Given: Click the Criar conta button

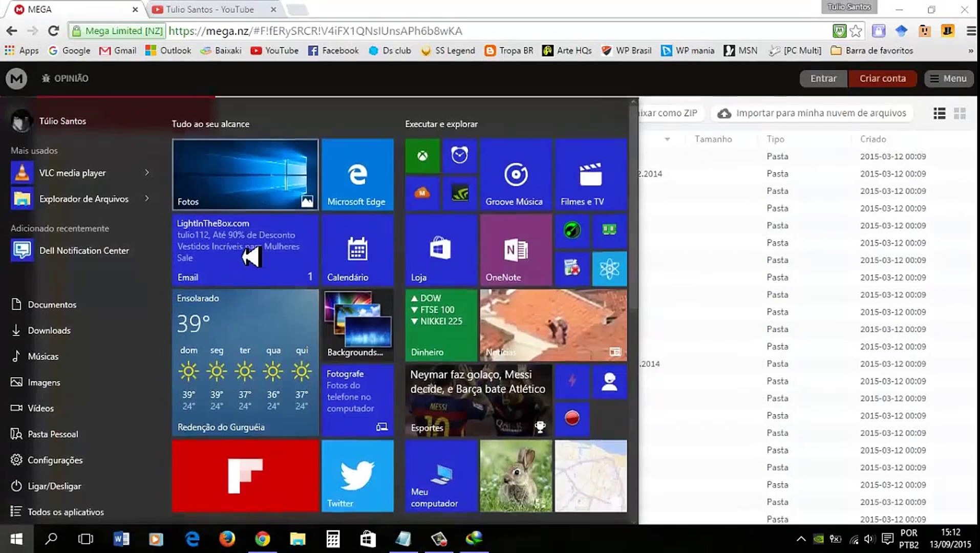Looking at the screenshot, I should [x=882, y=78].
